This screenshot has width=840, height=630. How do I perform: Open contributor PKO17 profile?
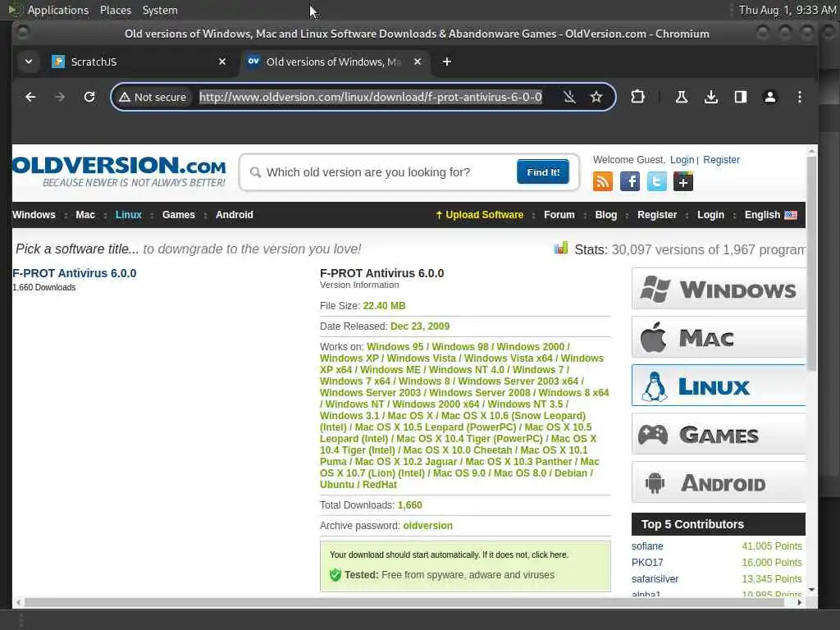[647, 563]
